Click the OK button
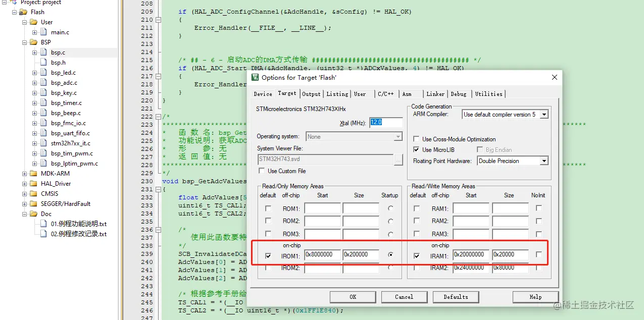 (353, 297)
